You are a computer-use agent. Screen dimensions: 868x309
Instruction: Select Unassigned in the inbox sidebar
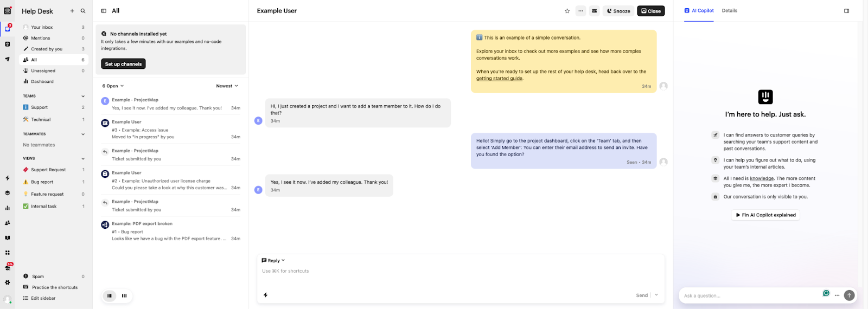(x=43, y=70)
